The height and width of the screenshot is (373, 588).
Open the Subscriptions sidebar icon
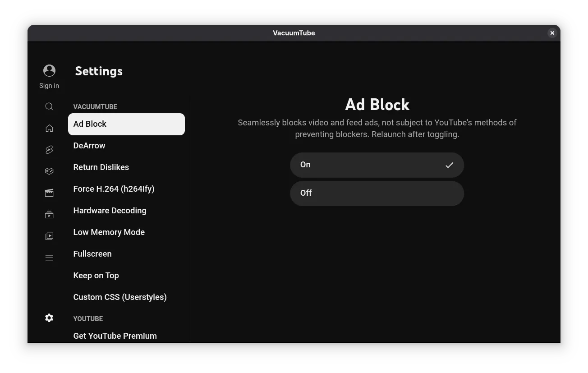point(49,215)
